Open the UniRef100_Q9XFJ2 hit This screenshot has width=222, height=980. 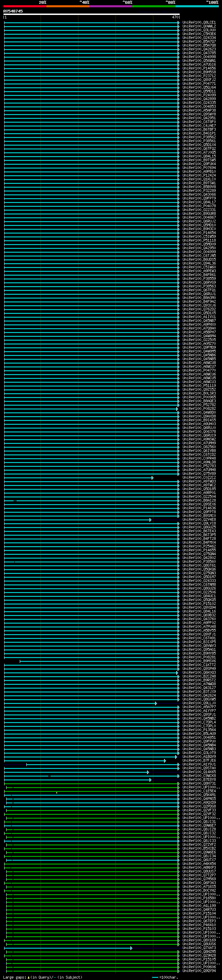199,80
